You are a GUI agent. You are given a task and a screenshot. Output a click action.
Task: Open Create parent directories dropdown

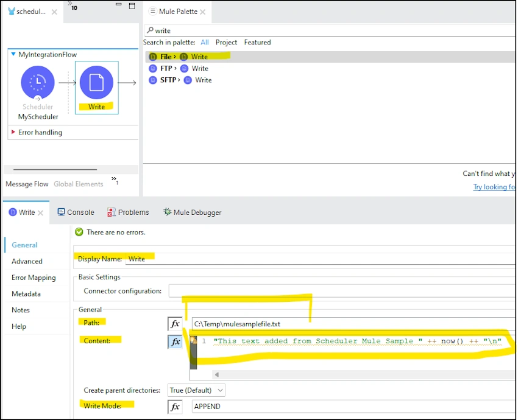point(197,390)
